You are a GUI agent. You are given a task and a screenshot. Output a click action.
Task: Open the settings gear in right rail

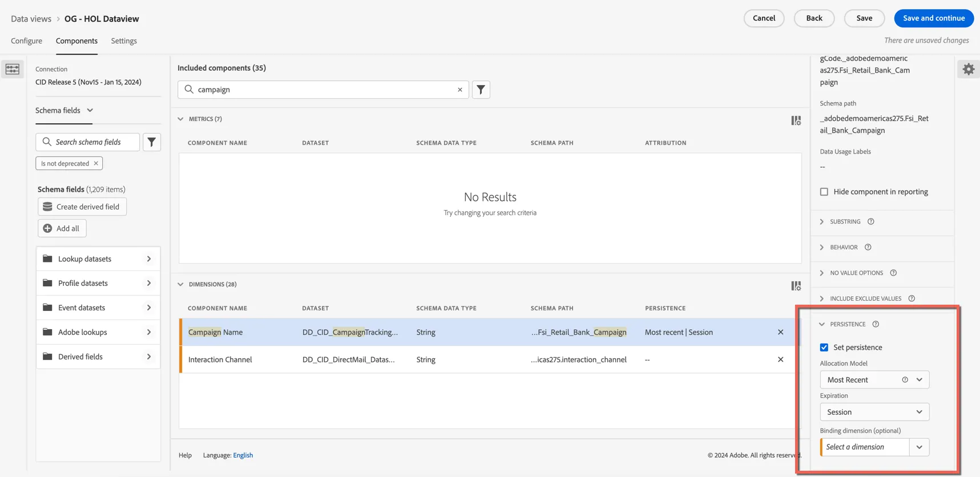(x=969, y=69)
